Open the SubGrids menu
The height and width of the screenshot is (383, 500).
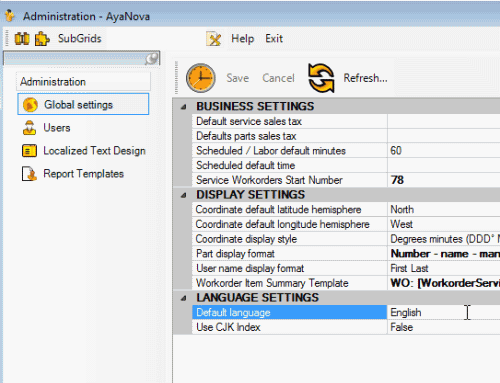[x=79, y=38]
